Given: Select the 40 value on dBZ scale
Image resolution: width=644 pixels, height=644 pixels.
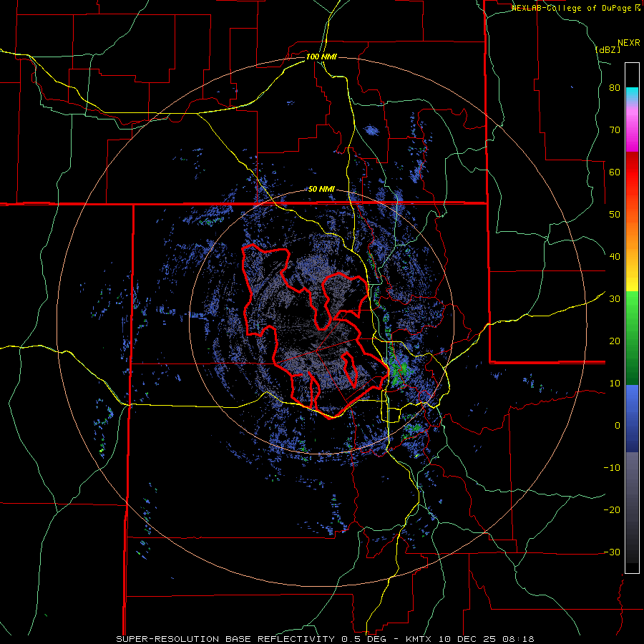Looking at the screenshot, I should [x=615, y=257].
